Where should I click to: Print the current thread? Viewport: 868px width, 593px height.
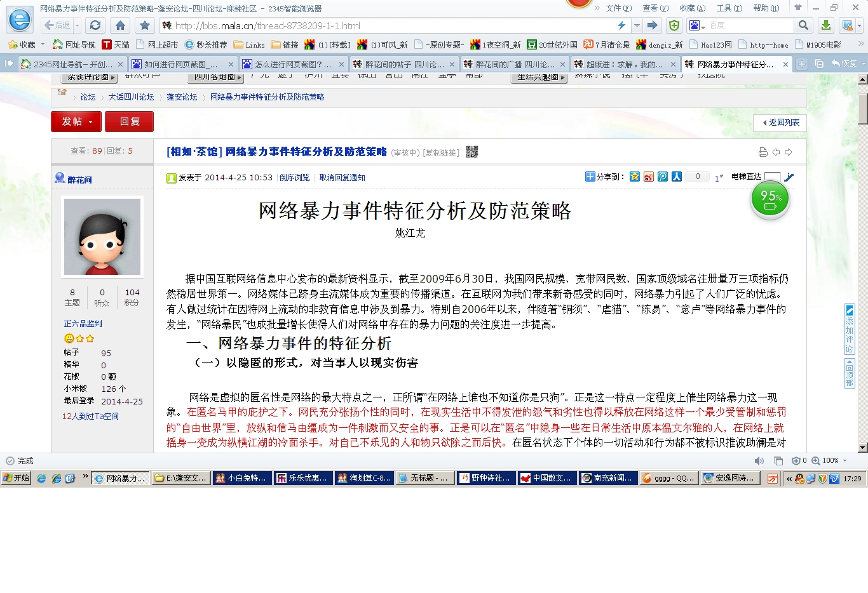coord(763,152)
